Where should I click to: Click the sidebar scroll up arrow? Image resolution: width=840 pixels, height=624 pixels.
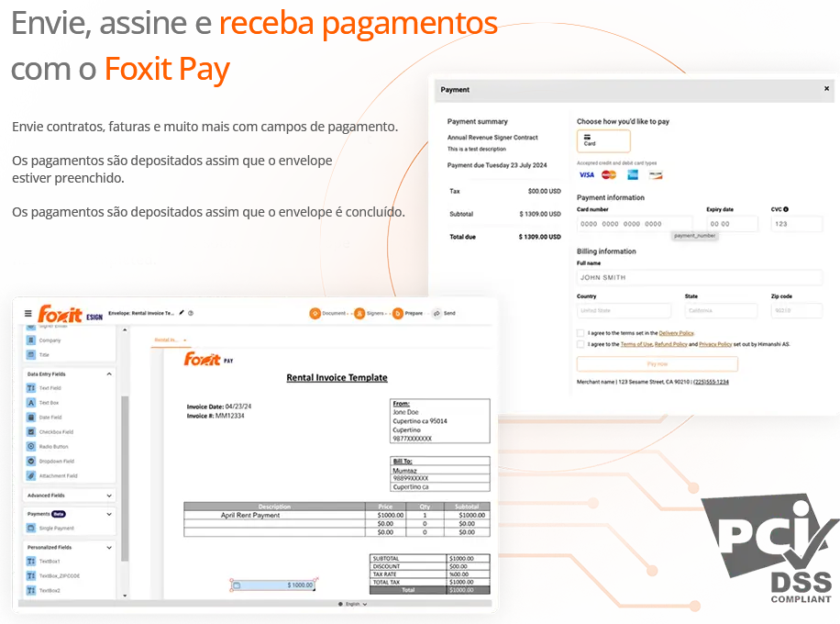click(x=125, y=329)
